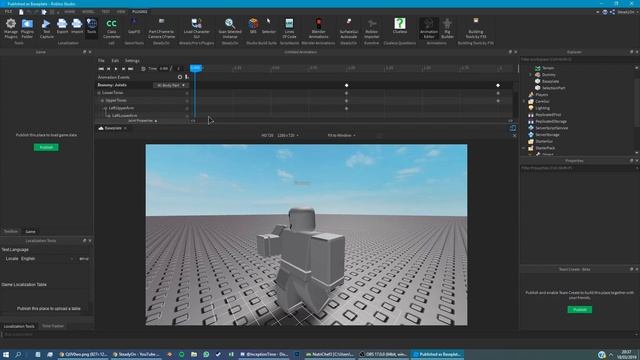Click the Part CFrame to Camera CFrame plugin

coord(161,28)
